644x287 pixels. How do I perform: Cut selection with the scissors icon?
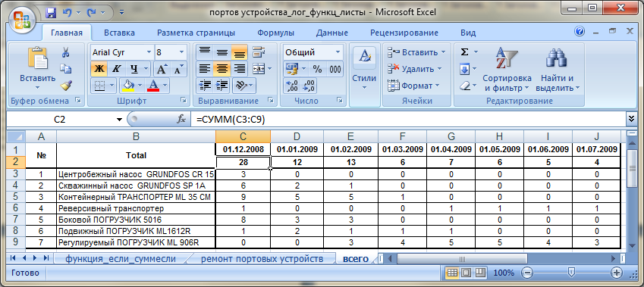pos(66,52)
